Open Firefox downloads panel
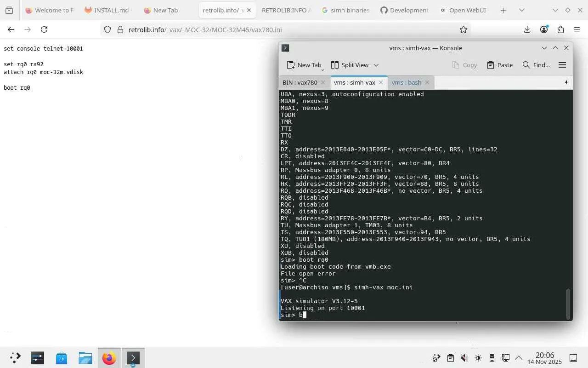This screenshot has width=588, height=368. 527,29
